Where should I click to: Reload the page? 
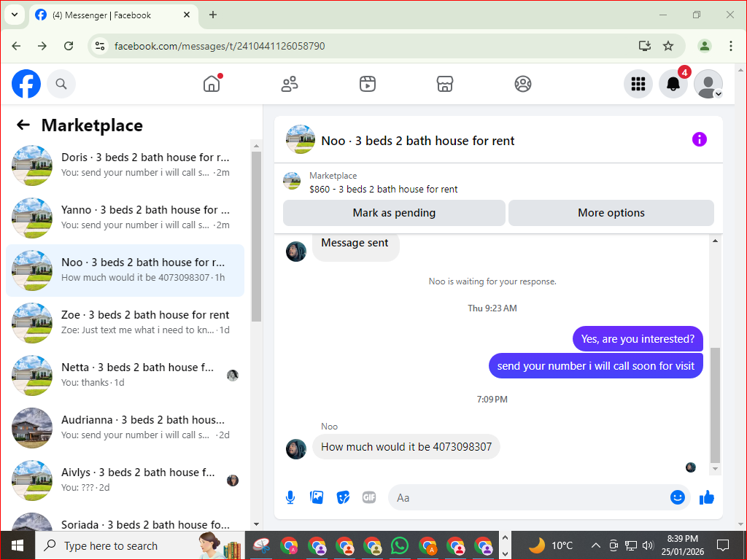coord(69,46)
